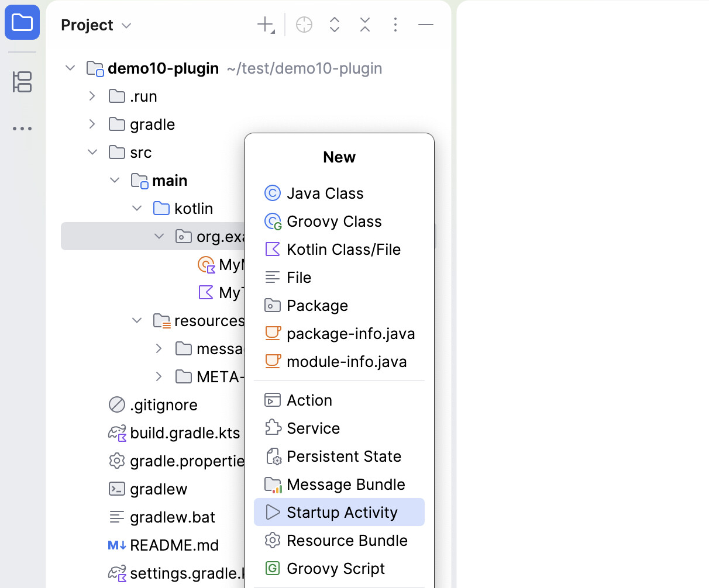Click the Select Opened File target icon

(x=304, y=25)
